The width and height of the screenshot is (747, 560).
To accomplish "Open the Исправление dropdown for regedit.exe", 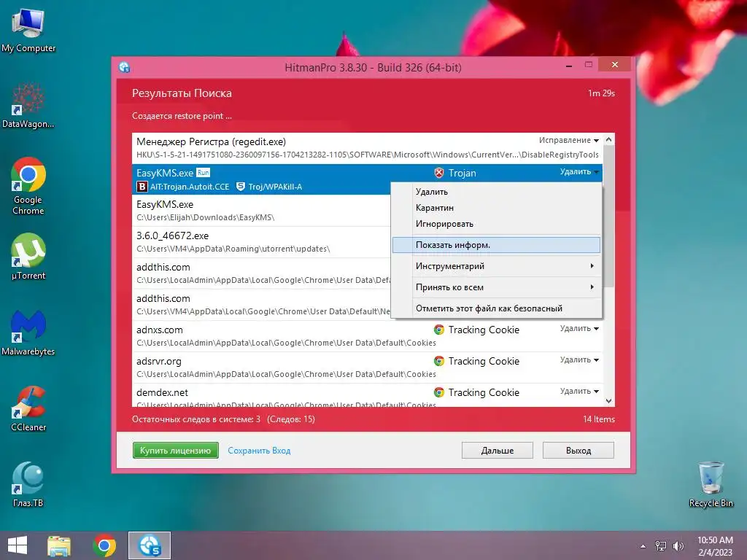I will (x=569, y=140).
